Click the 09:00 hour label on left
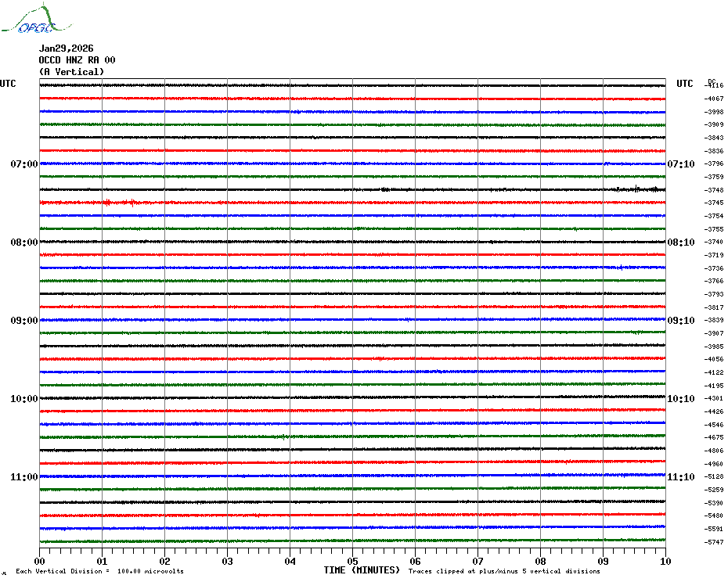This screenshot has height=582, width=728. pyautogui.click(x=23, y=321)
